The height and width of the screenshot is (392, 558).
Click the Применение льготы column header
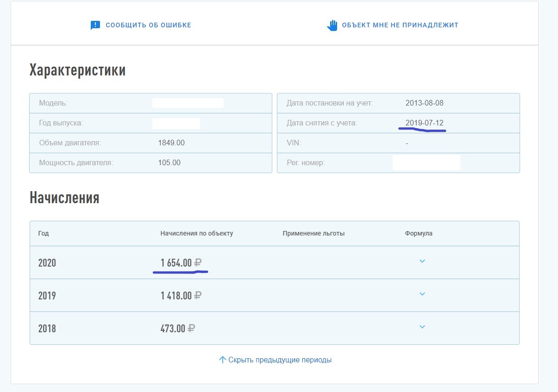point(313,233)
